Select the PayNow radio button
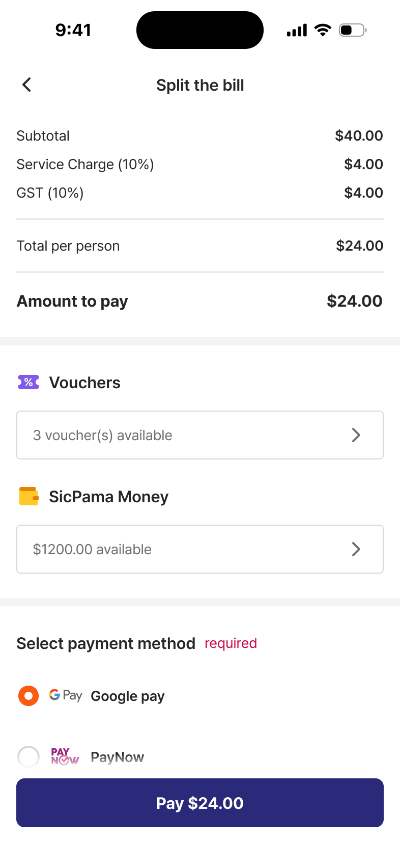The image size is (400, 868). pos(28,757)
